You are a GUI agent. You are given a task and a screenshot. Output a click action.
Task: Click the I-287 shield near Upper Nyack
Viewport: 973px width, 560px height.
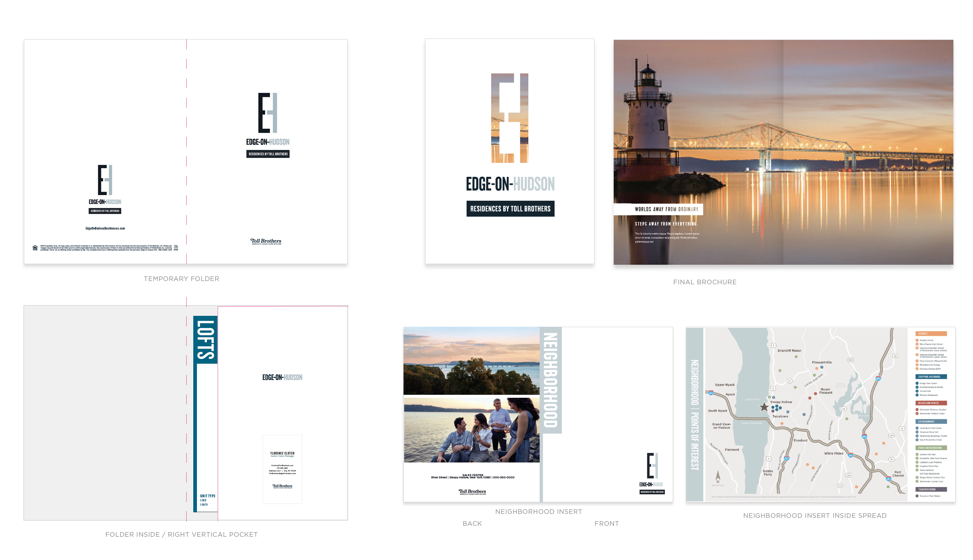(x=711, y=393)
